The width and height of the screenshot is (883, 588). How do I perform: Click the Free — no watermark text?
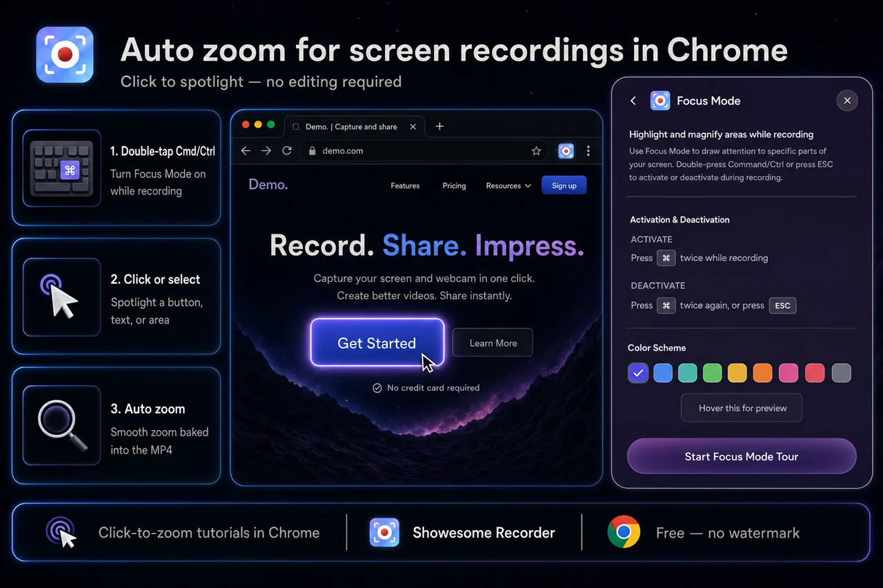point(728,533)
